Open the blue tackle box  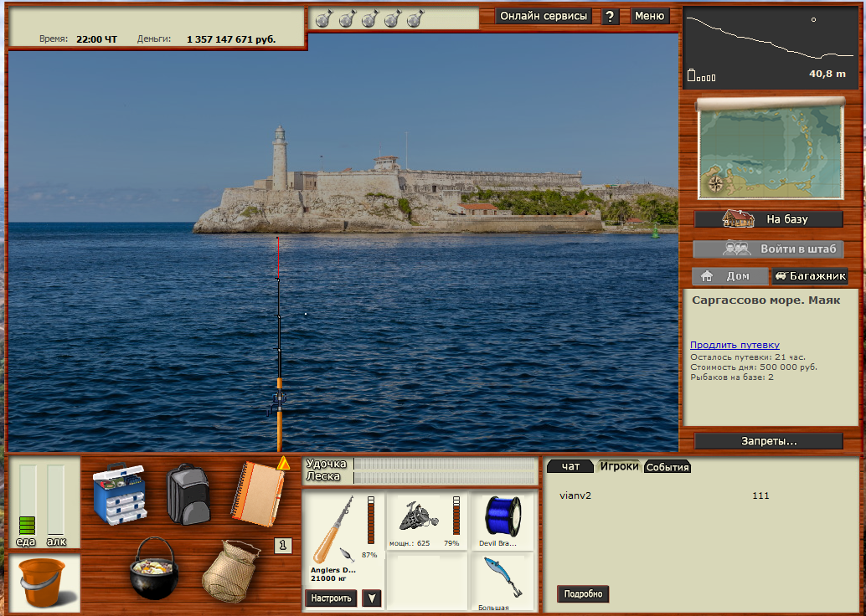pos(119,493)
